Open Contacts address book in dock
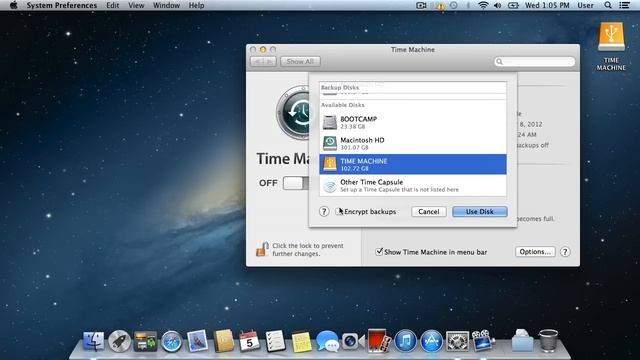The width and height of the screenshot is (640, 360). coord(224,341)
